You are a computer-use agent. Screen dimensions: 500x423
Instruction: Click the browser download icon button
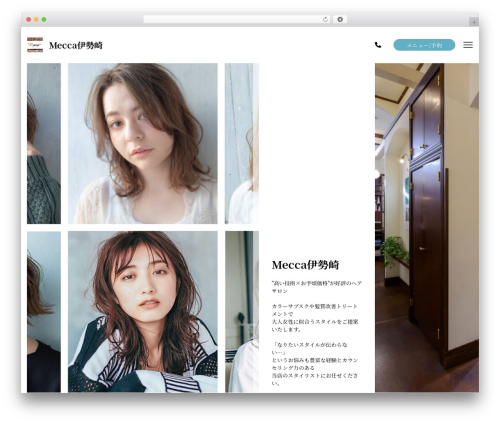(x=340, y=19)
